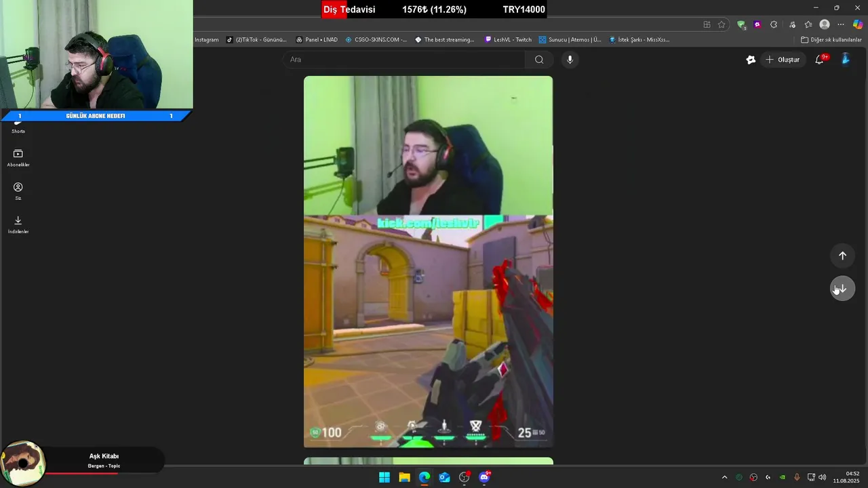Click the icon left of 'Oluştur'
This screenshot has width=868, height=488.
(751, 60)
